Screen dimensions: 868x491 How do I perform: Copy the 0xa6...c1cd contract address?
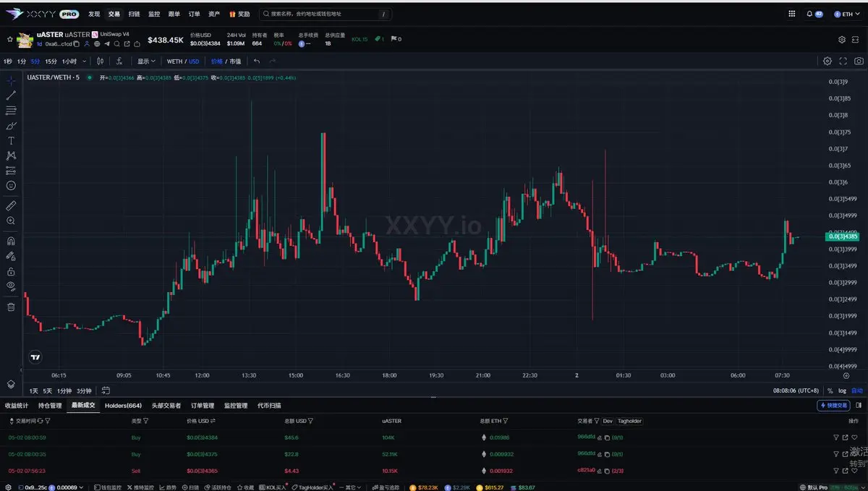point(77,44)
